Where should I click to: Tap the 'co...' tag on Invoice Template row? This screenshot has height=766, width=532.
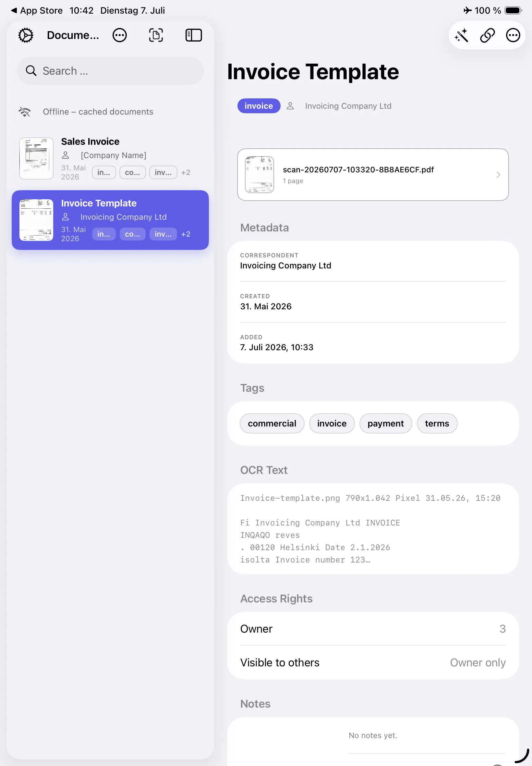pyautogui.click(x=133, y=234)
